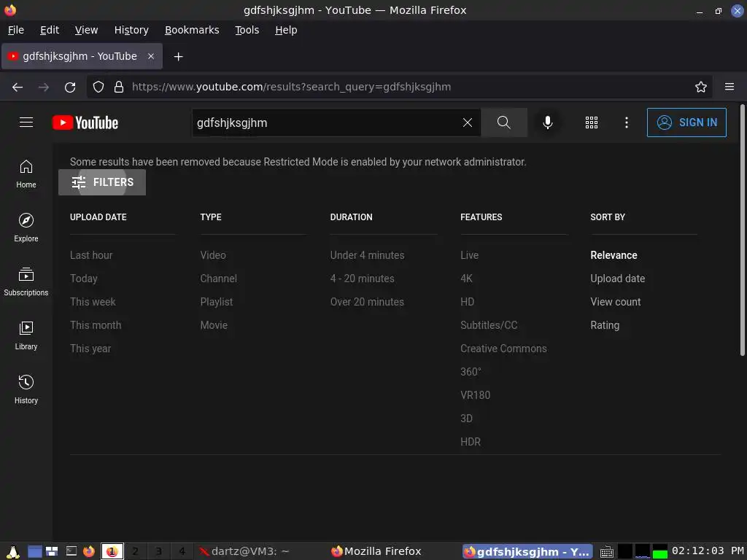Open the Help menu
The width and height of the screenshot is (747, 560).
coord(286,30)
